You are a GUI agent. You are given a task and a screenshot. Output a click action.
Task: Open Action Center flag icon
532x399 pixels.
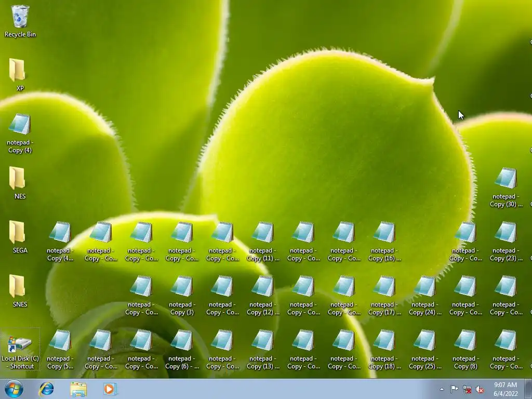click(454, 389)
